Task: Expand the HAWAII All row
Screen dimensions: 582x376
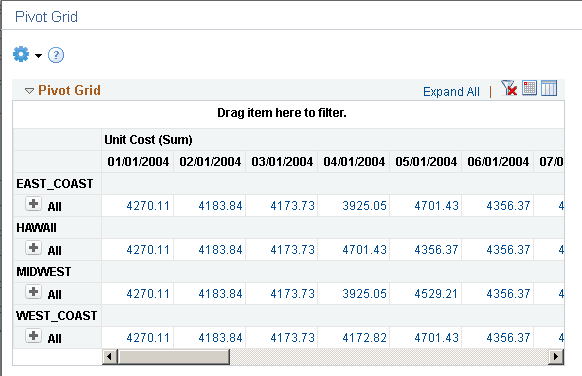Action: (x=33, y=248)
